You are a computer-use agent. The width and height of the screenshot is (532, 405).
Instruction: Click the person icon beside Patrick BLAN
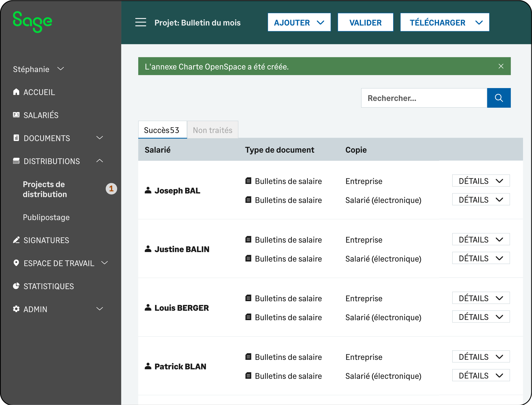[148, 366]
